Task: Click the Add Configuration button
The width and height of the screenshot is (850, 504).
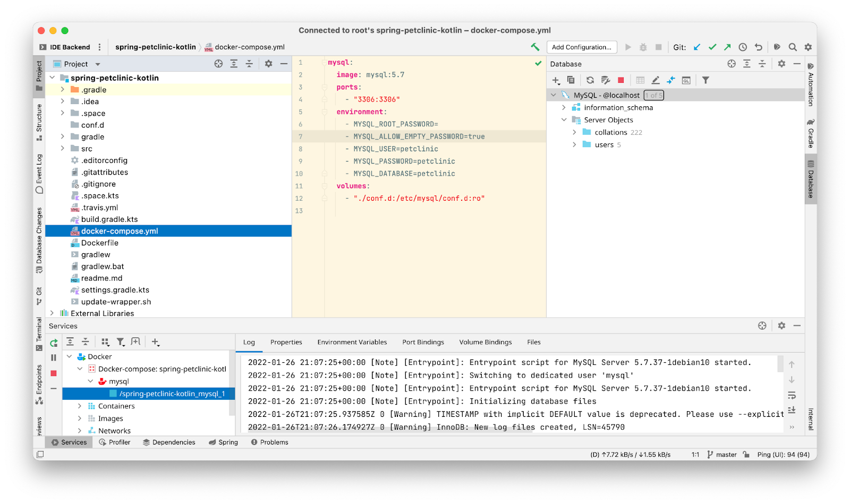Action: pos(581,47)
